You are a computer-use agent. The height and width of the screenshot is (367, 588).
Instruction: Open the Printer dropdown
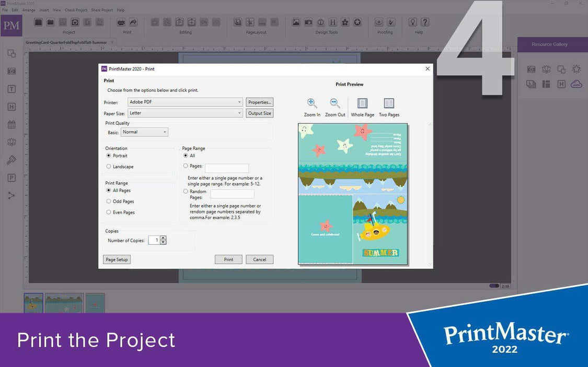pos(238,102)
